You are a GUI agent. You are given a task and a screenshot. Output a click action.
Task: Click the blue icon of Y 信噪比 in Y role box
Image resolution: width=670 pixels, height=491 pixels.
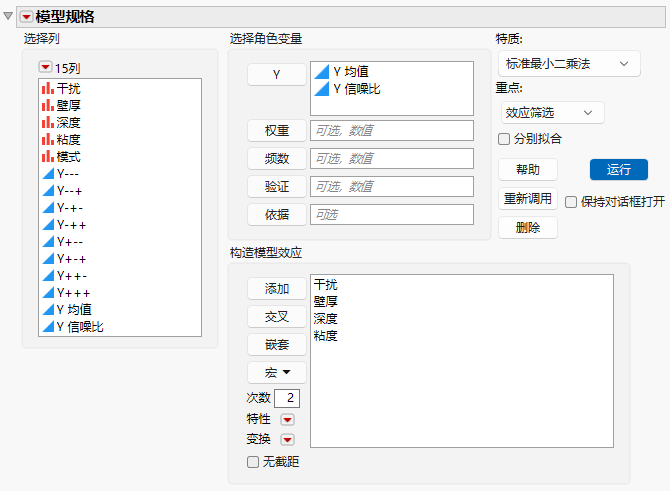click(x=322, y=89)
